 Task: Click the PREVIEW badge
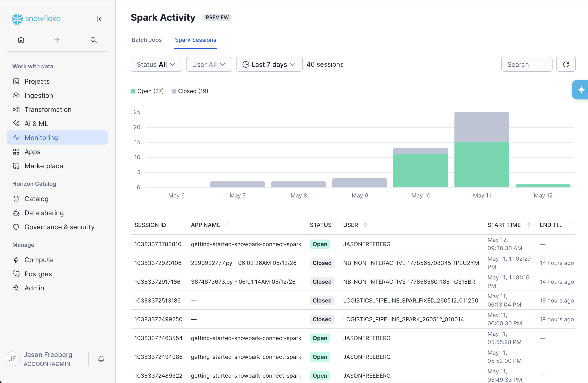pyautogui.click(x=217, y=17)
